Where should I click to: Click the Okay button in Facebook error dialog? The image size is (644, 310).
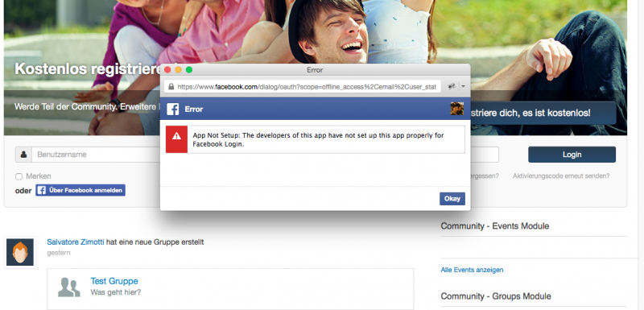point(452,199)
